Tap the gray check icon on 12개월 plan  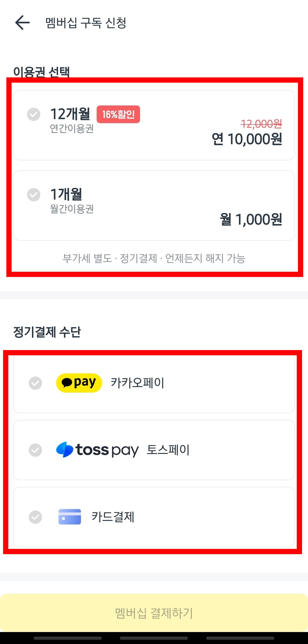coord(33,114)
